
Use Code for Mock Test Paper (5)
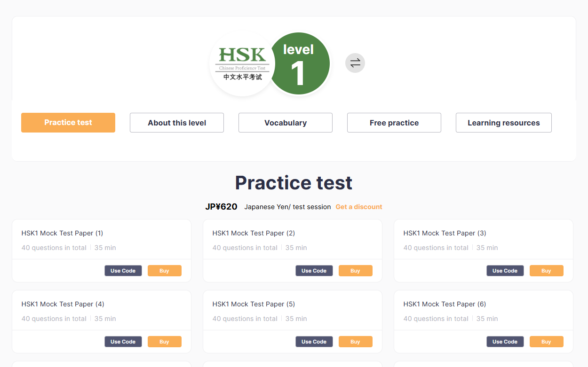[x=314, y=342]
